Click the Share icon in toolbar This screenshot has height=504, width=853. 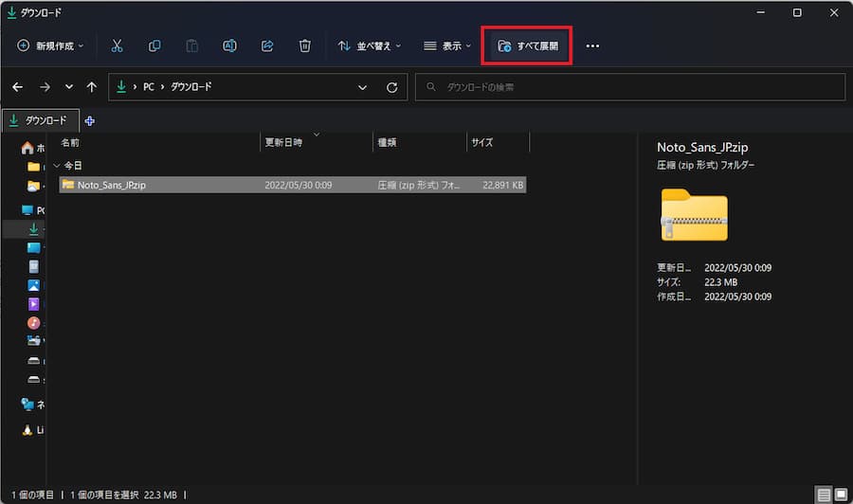(267, 45)
